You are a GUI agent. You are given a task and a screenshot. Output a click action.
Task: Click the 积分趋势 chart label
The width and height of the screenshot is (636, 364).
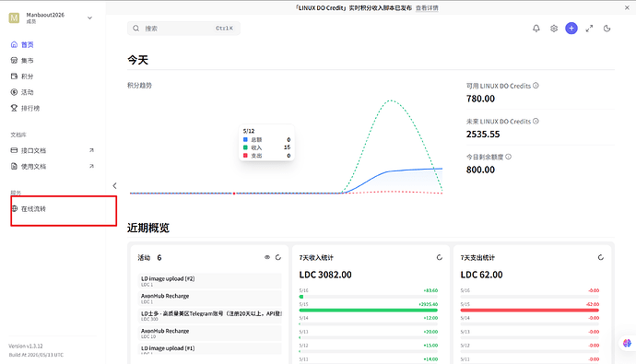coord(139,86)
